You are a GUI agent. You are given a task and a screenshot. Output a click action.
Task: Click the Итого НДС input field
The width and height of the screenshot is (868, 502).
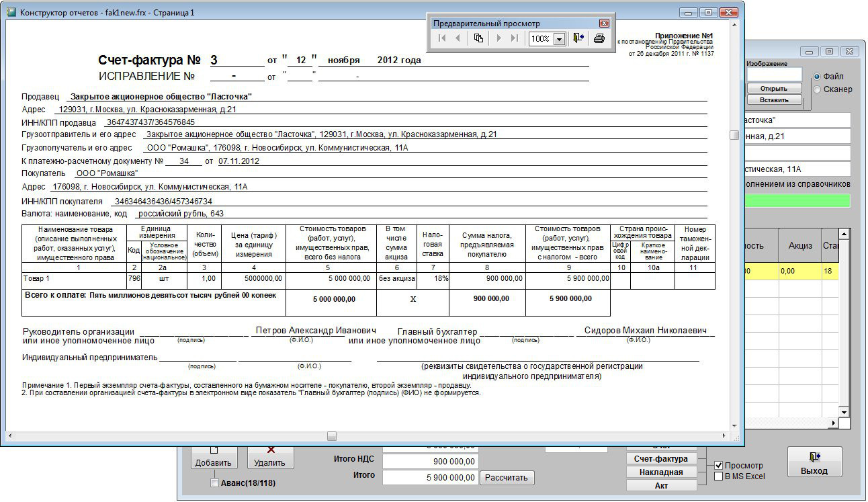tap(430, 460)
